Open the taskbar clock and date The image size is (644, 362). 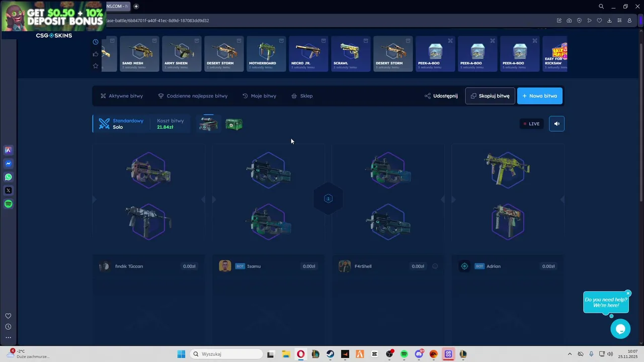point(628,354)
